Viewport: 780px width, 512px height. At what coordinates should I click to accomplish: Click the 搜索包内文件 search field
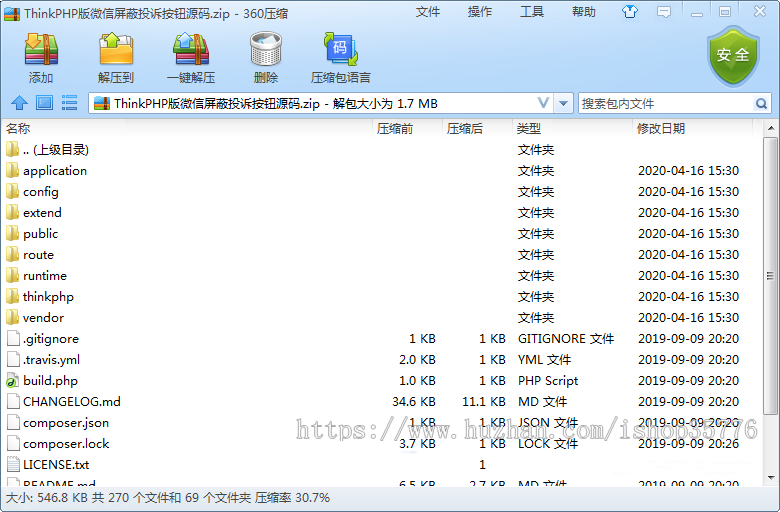(x=667, y=103)
